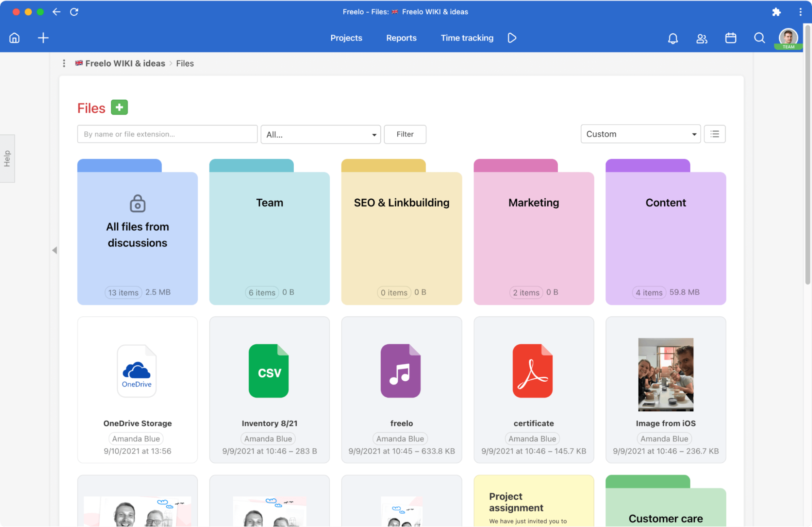812x527 pixels.
Task: Open Time tracking in top navigation
Action: coord(467,37)
